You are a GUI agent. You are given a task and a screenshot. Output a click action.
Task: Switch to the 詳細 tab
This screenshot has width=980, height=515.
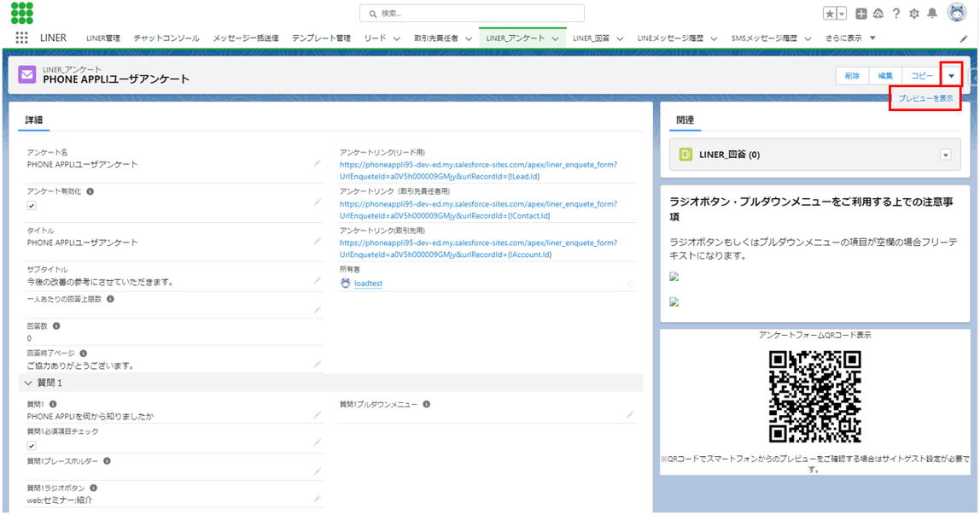tap(34, 120)
